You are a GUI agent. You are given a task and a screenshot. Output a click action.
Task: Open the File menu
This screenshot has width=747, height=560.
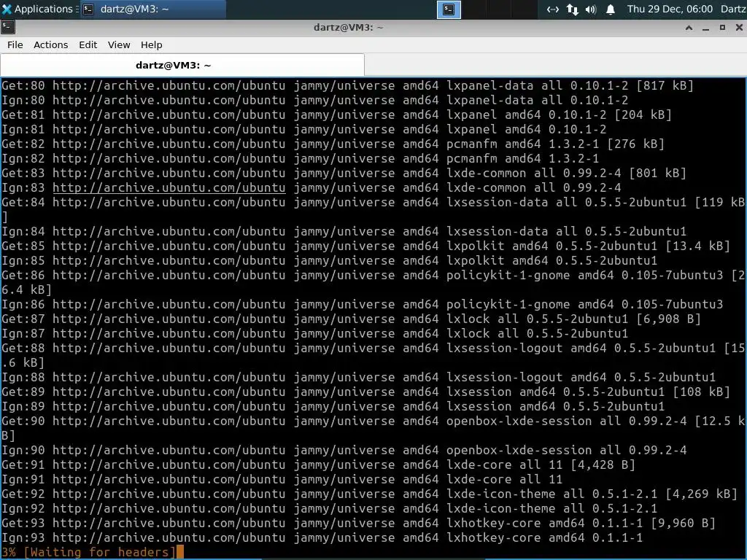tap(15, 44)
